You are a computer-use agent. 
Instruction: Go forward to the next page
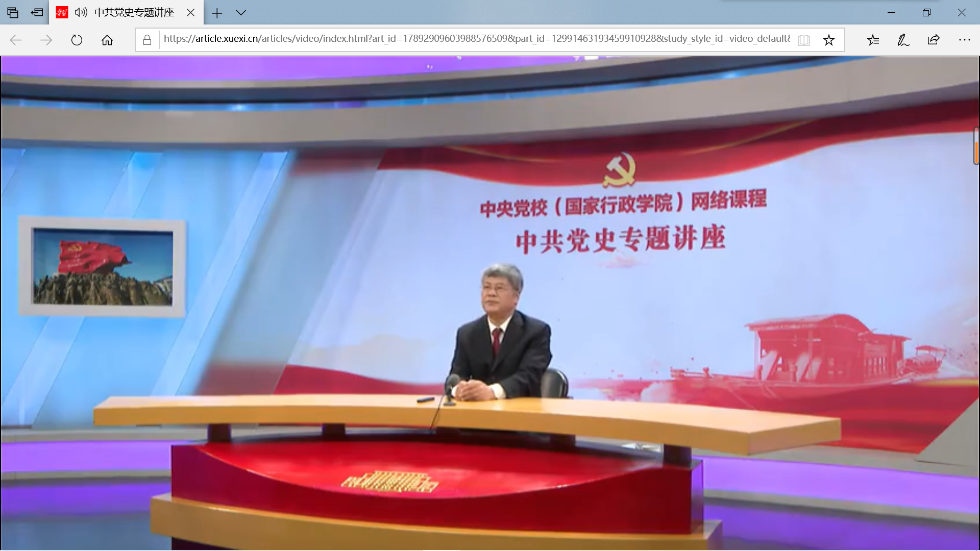46,40
